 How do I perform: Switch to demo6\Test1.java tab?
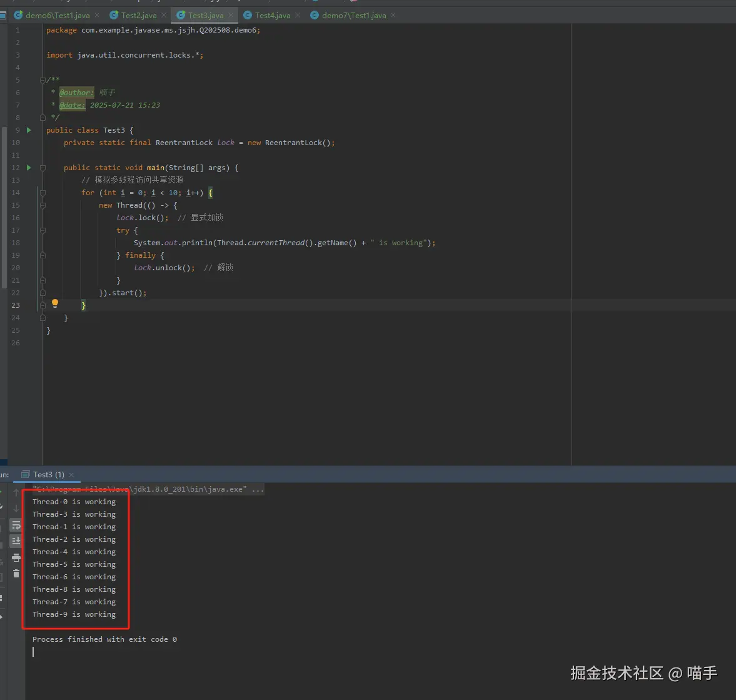(x=56, y=15)
